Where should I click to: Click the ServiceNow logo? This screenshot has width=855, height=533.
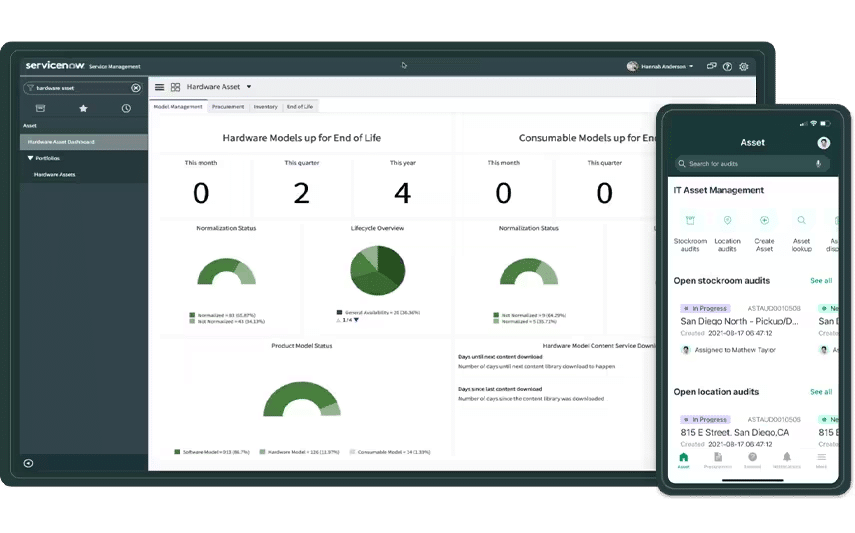click(55, 65)
